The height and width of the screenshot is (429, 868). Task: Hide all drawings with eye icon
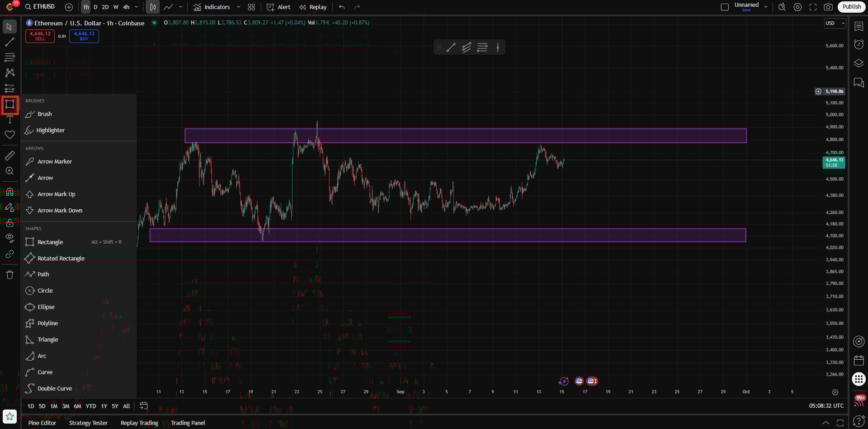pyautogui.click(x=10, y=238)
